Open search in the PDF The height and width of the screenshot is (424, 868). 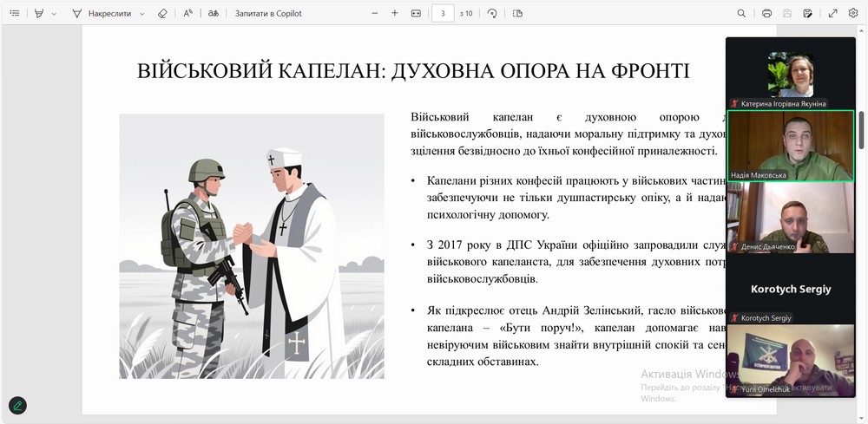tap(741, 13)
